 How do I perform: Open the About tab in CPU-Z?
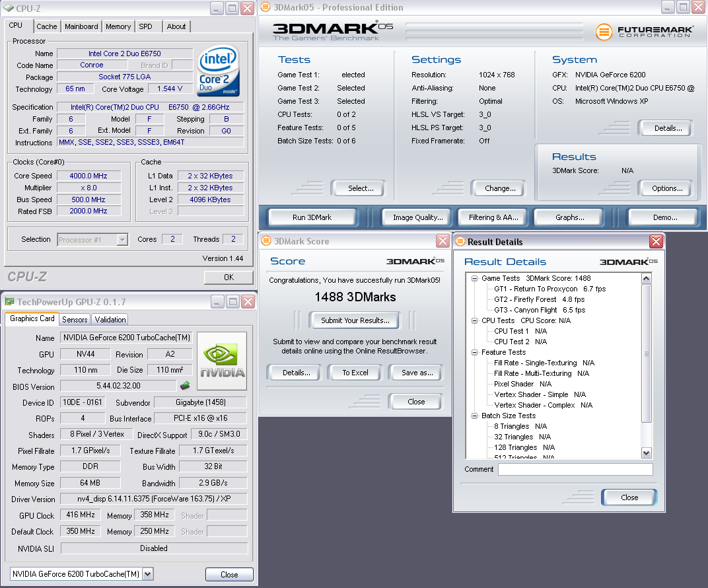pos(176,26)
